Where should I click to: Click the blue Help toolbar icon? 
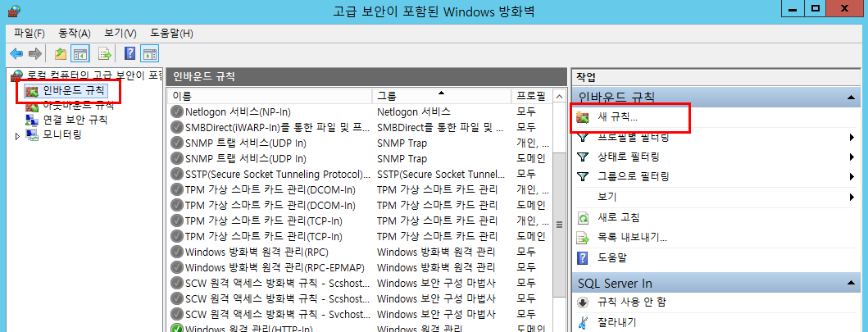pyautogui.click(x=130, y=53)
